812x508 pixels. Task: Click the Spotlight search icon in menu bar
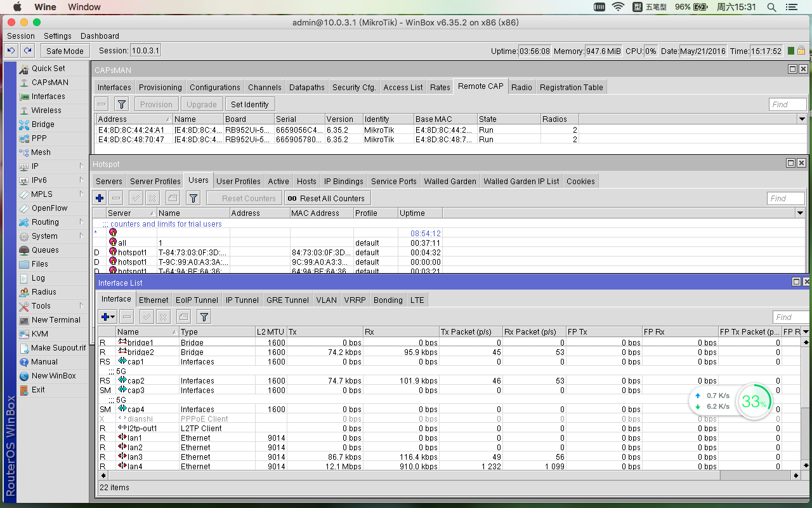(x=771, y=7)
